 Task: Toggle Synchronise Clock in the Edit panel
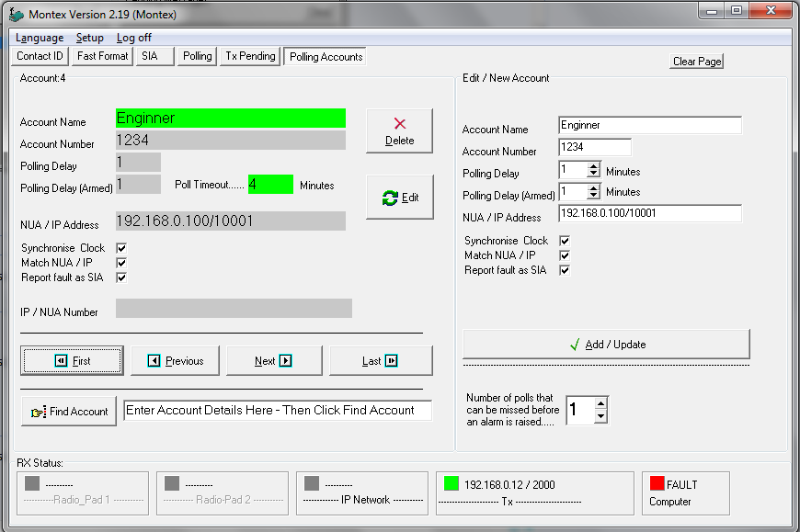coord(565,241)
